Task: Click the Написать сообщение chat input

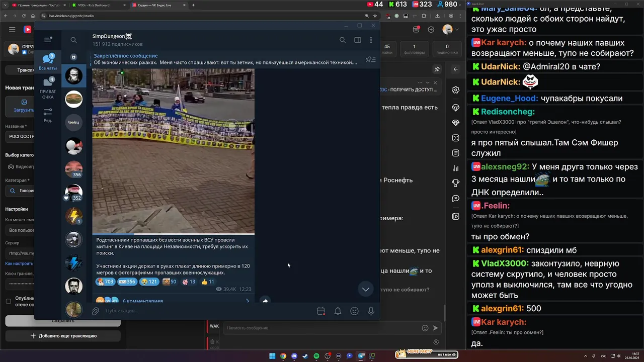Action: (322, 328)
